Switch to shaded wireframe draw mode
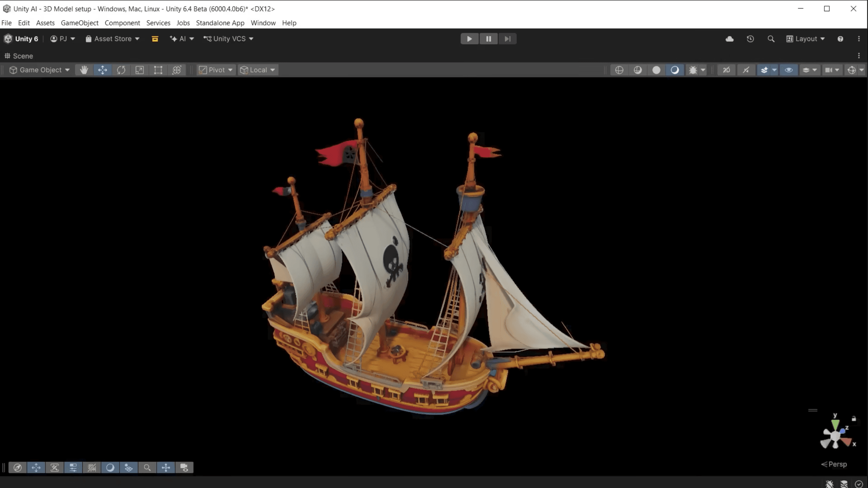The image size is (868, 488). 638,70
